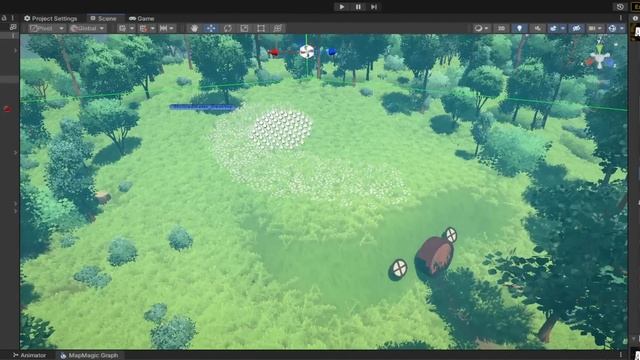
Task: Expand the grid snapping dropdown arrow
Action: pos(153,28)
